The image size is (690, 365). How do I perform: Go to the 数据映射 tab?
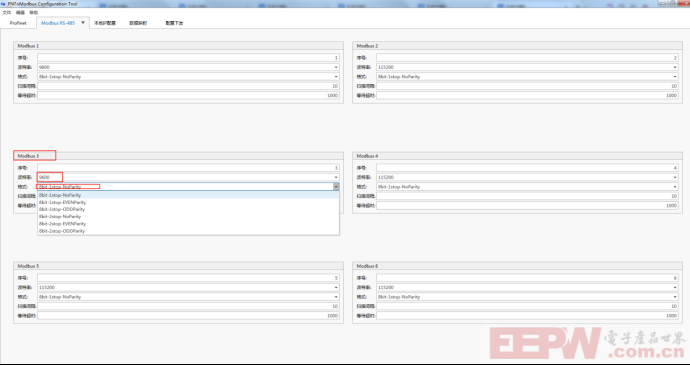(138, 23)
